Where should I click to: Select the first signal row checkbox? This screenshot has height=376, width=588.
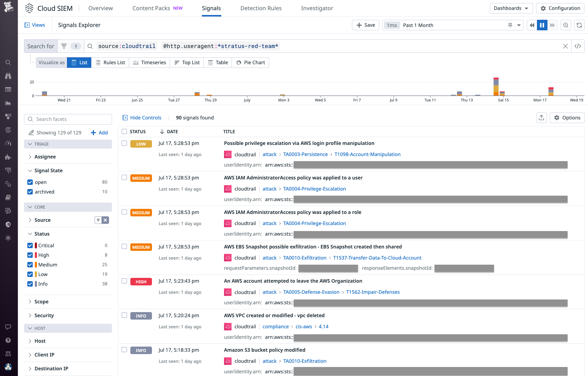(124, 143)
